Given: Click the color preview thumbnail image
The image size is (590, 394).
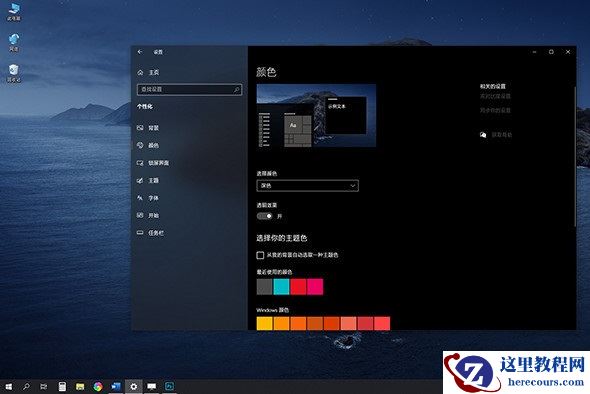Looking at the screenshot, I should click(316, 116).
